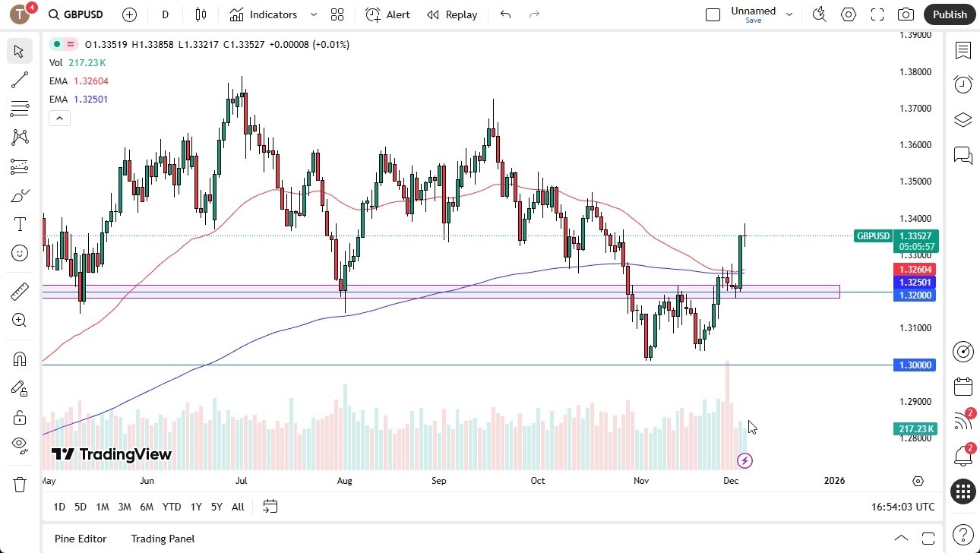Image resolution: width=980 pixels, height=553 pixels.
Task: Click the GBPUSD countdown price label
Action: tap(915, 242)
